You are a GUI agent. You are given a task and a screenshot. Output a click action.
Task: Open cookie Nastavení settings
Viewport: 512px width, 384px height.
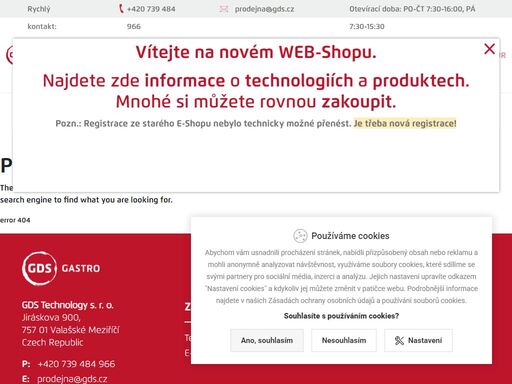(418, 340)
